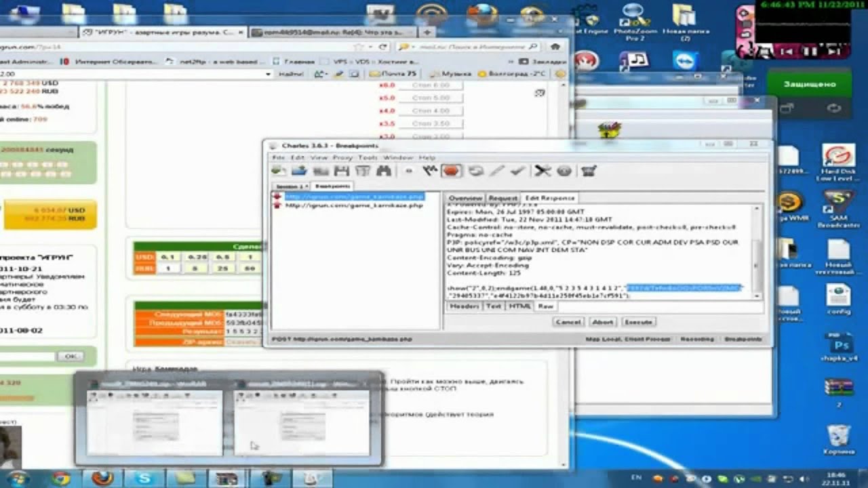
Task: Click the Open Session folder icon in Charles
Action: pos(299,171)
